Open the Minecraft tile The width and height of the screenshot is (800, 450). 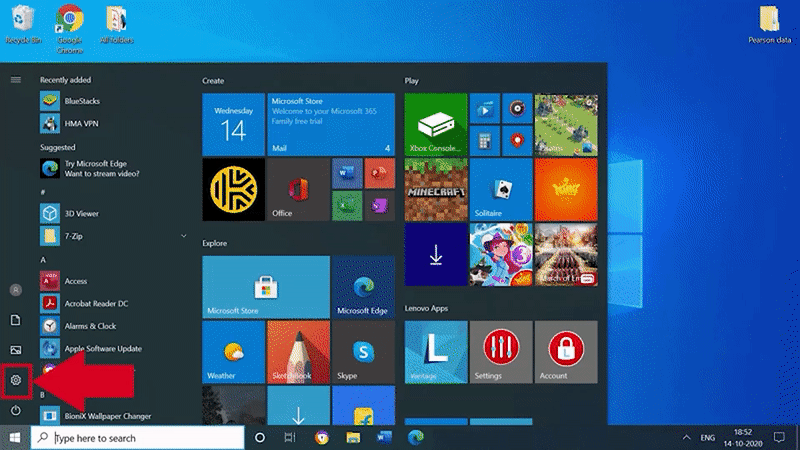(x=436, y=189)
